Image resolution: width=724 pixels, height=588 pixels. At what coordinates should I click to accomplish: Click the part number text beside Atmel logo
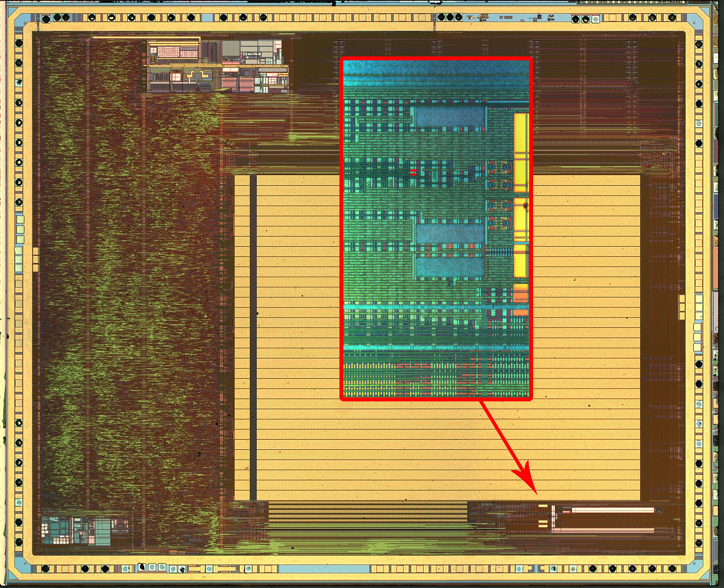(x=506, y=18)
